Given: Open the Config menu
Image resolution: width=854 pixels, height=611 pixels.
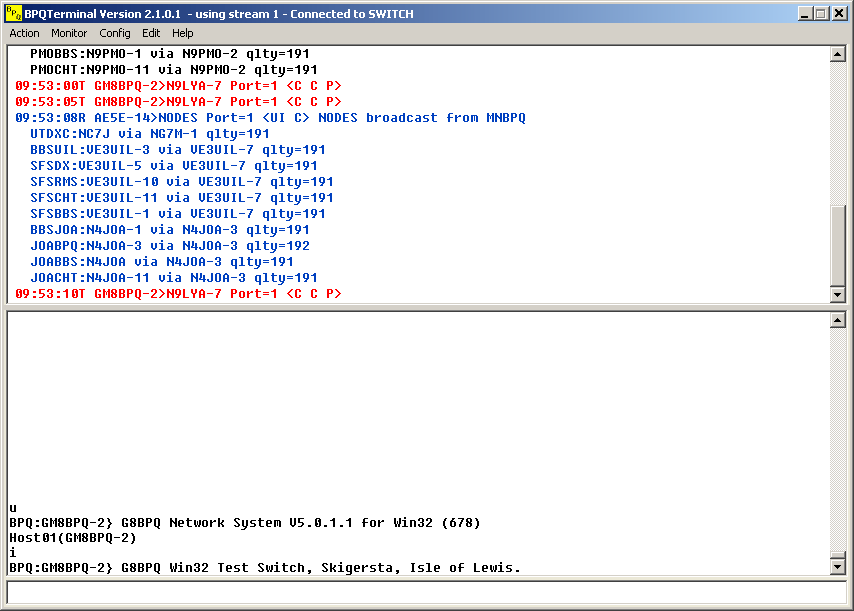Looking at the screenshot, I should coord(115,33).
